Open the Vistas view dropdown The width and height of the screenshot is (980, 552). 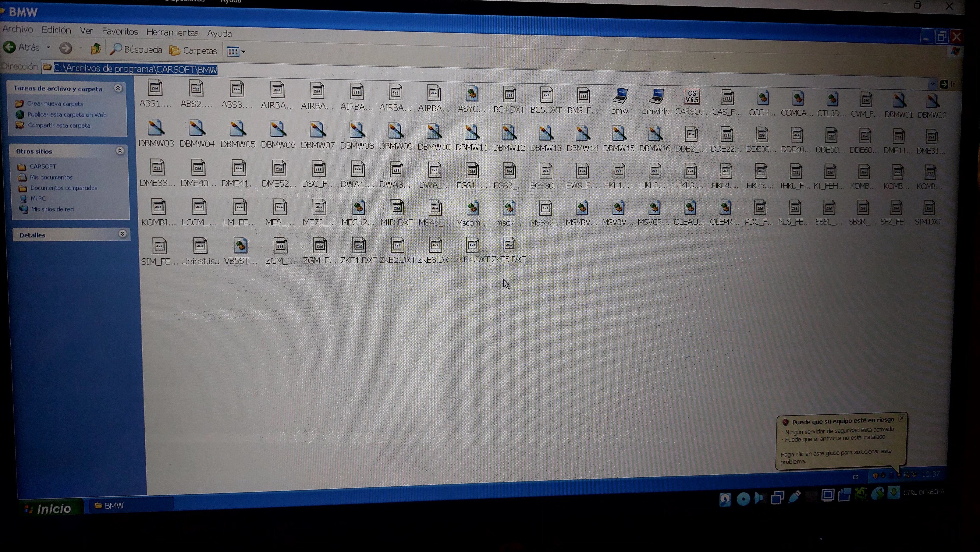point(236,51)
